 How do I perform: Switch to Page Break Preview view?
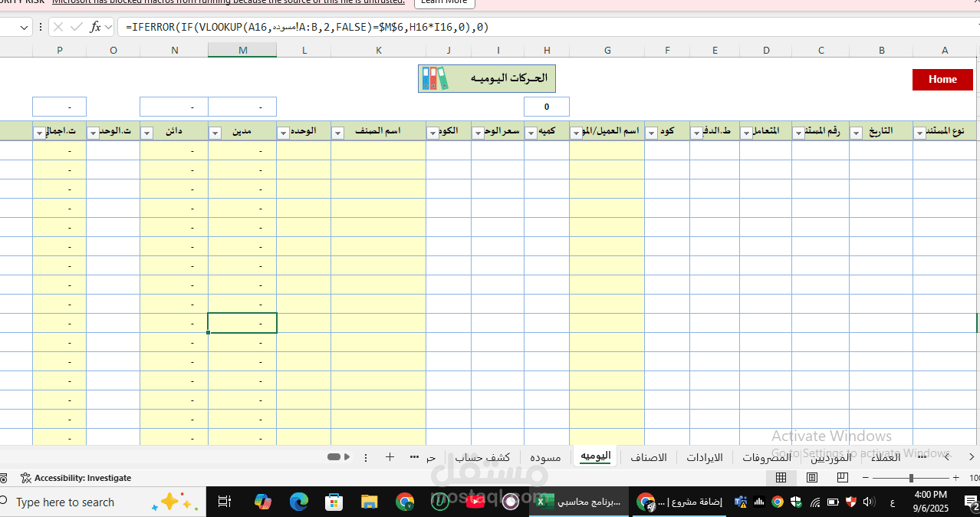pyautogui.click(x=843, y=478)
